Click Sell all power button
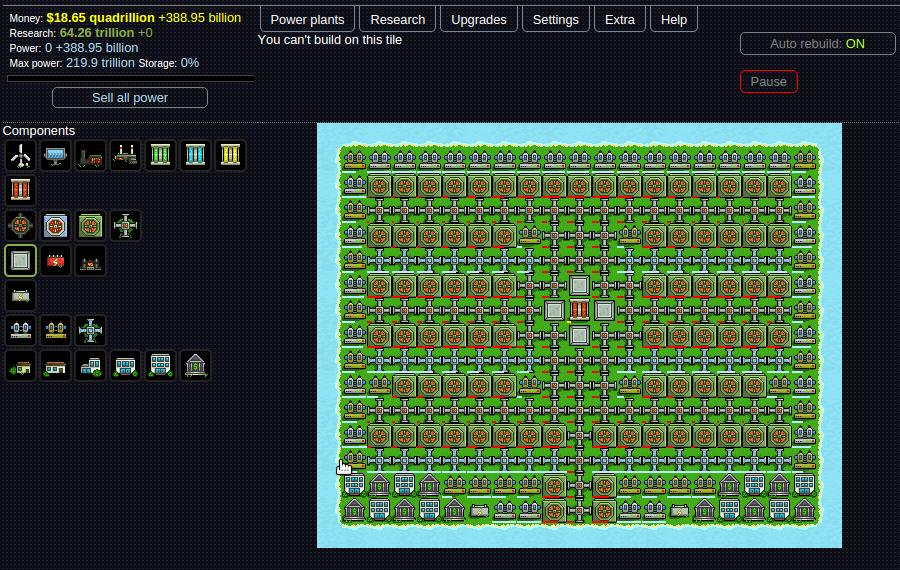900x570 pixels. click(130, 98)
